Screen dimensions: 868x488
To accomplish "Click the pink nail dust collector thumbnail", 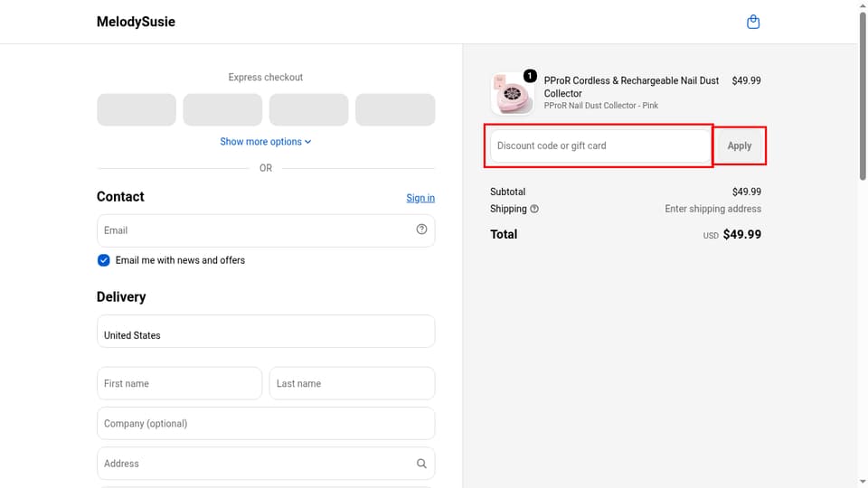I will 512,93.
